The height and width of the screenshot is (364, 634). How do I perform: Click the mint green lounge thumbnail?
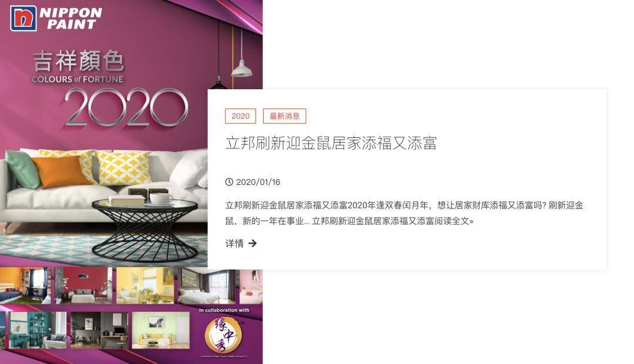click(160, 330)
